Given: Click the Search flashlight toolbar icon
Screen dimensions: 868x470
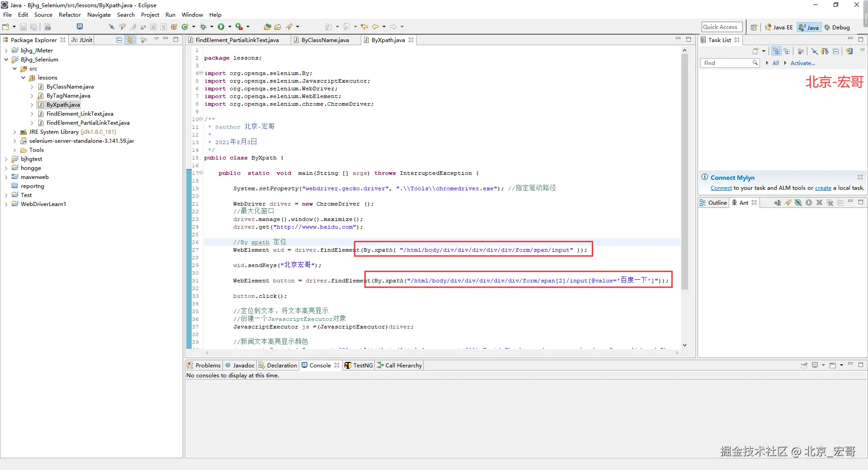Looking at the screenshot, I should click(x=289, y=27).
